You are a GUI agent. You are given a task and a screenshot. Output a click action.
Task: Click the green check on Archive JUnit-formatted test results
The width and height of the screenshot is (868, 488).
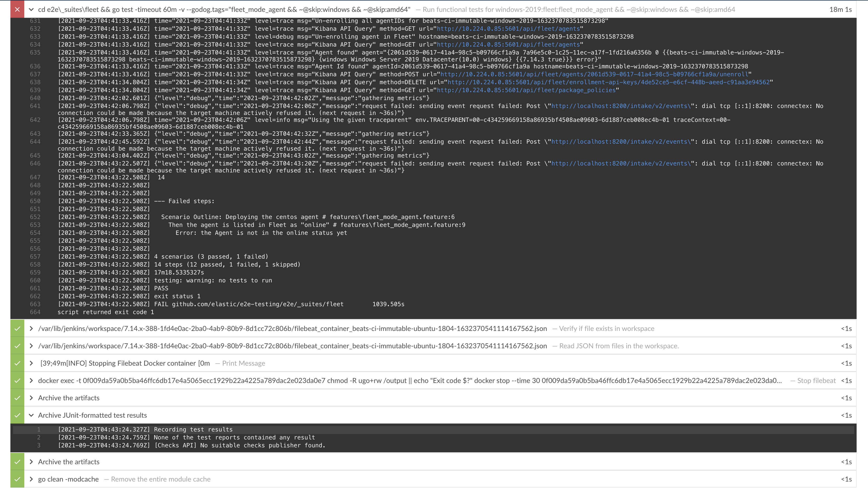(x=17, y=415)
